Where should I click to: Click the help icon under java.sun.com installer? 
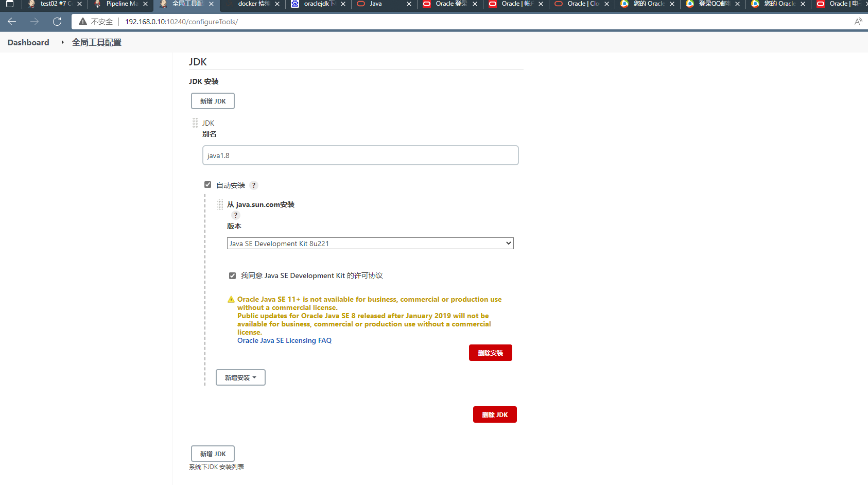(236, 215)
